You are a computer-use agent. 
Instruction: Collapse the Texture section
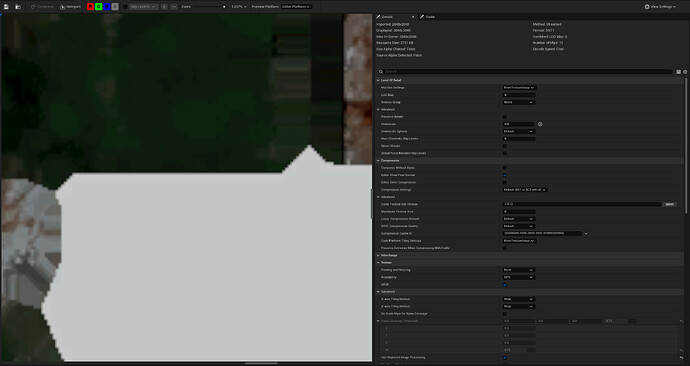(378, 263)
